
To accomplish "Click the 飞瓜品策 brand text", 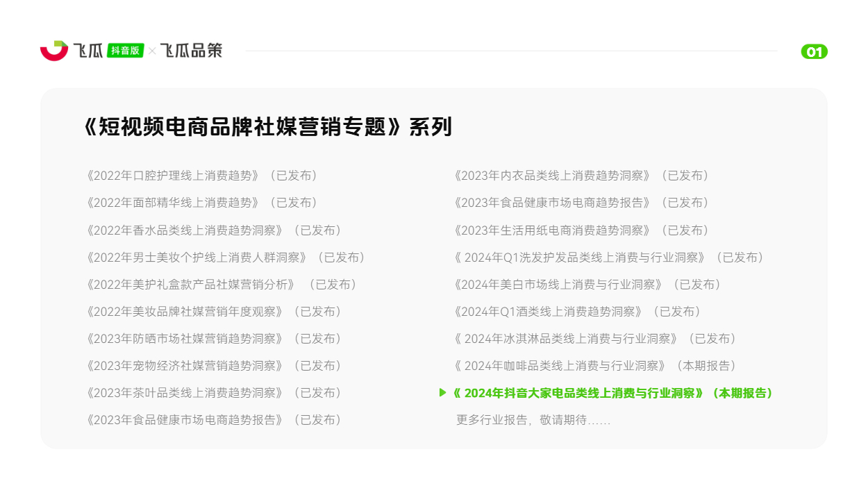I will click(191, 51).
